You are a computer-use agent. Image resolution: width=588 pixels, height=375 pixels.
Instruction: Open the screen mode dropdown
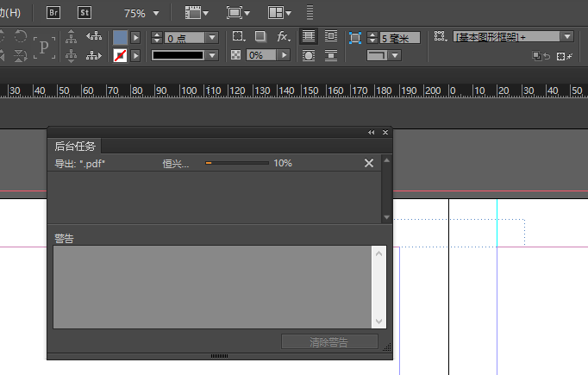coord(238,13)
